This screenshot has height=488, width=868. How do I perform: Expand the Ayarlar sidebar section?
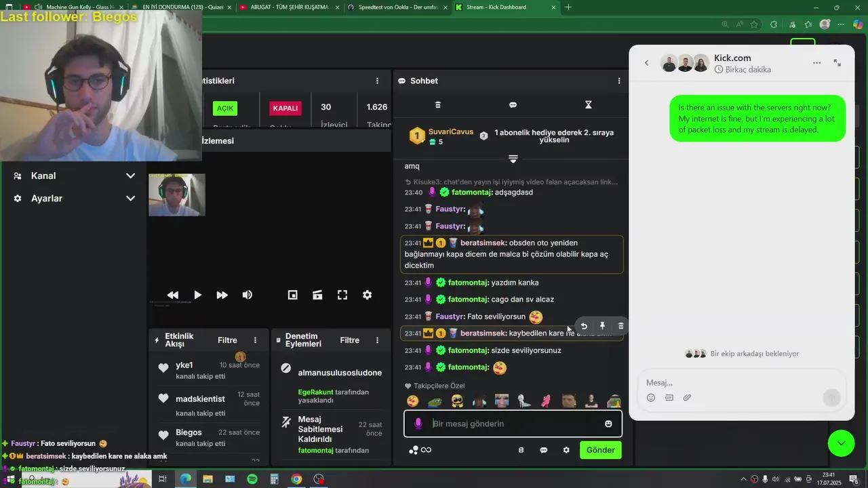[74, 199]
